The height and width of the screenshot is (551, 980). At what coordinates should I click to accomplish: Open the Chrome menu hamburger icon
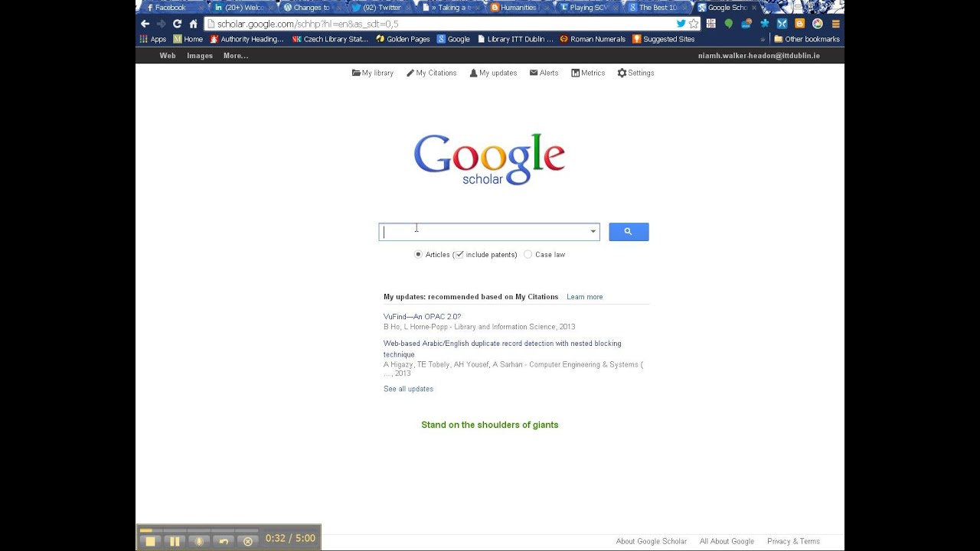pyautogui.click(x=835, y=24)
